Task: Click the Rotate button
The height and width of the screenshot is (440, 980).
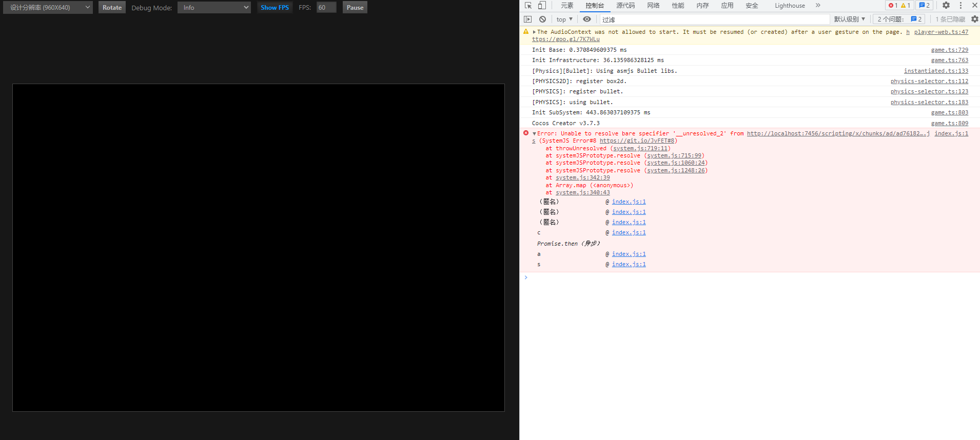Action: tap(112, 8)
